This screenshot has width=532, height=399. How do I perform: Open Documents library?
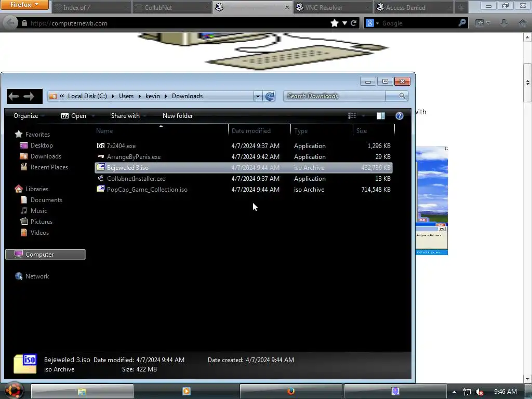(x=46, y=200)
